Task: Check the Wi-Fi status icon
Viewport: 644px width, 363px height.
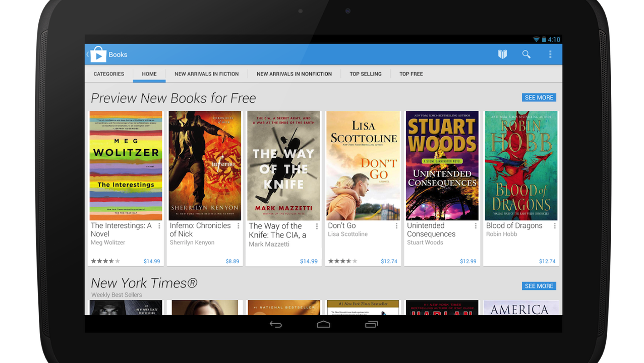Action: (536, 39)
